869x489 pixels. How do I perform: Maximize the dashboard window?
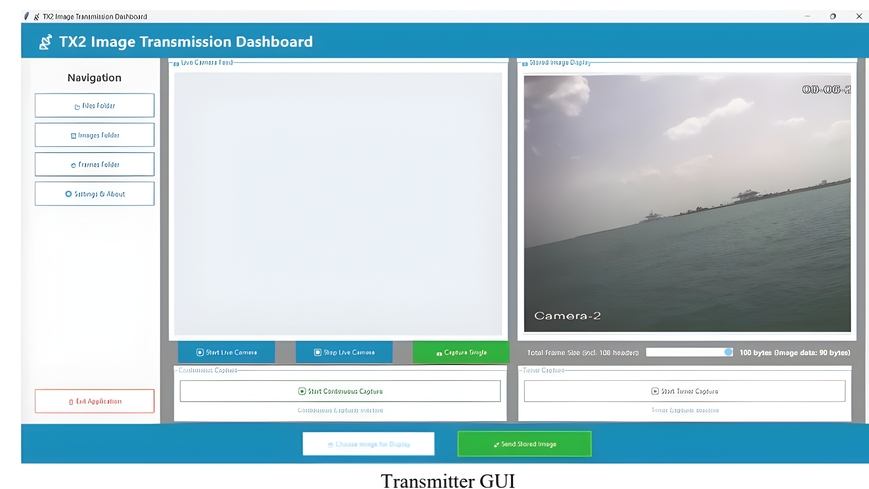point(832,17)
